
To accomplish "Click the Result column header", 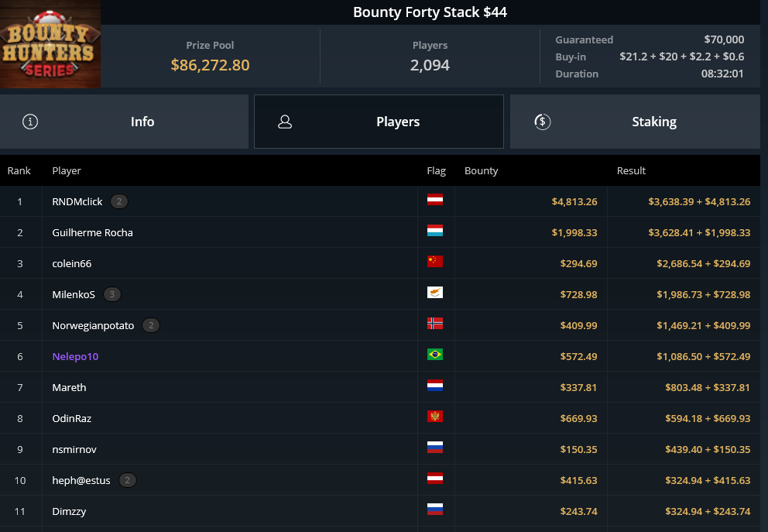I will [x=631, y=170].
